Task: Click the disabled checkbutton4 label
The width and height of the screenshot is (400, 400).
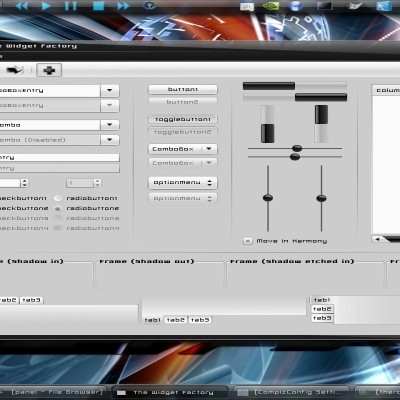Action: (23, 228)
